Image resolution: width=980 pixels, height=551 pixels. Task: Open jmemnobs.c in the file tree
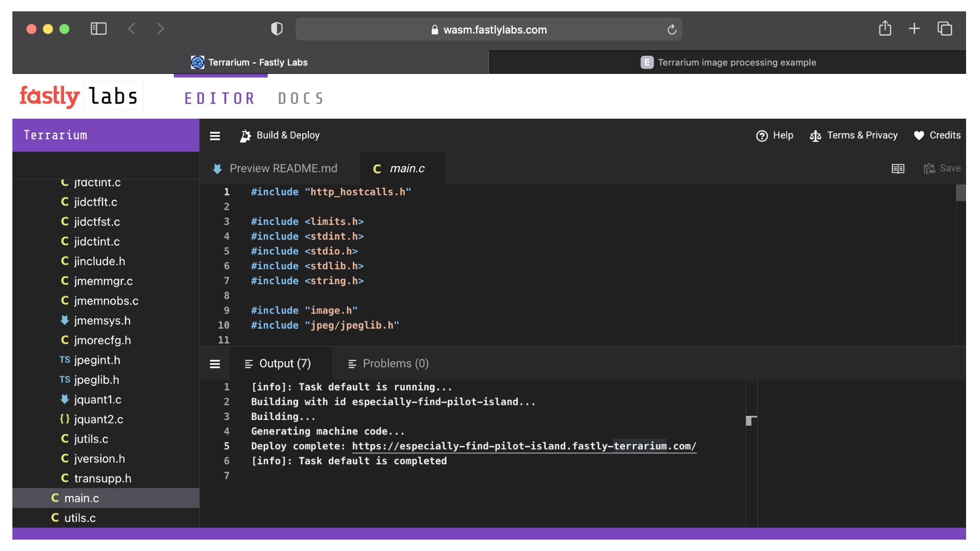(x=106, y=301)
